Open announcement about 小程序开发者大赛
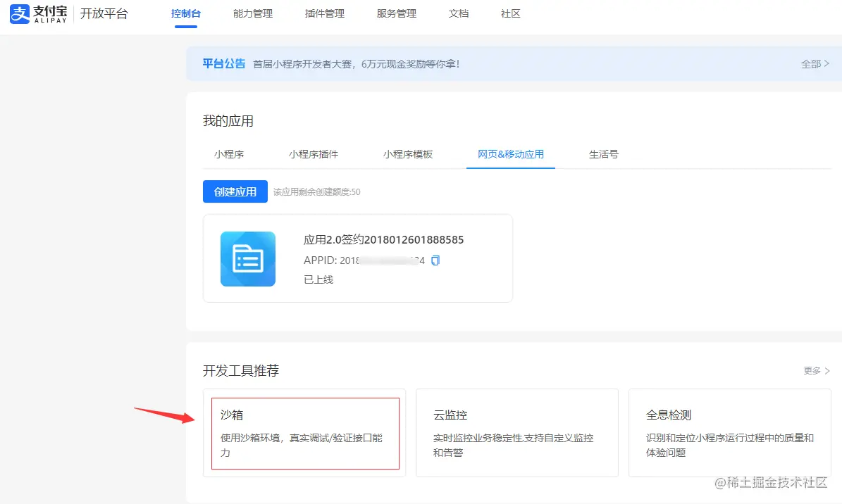Image resolution: width=842 pixels, height=504 pixels. (357, 64)
